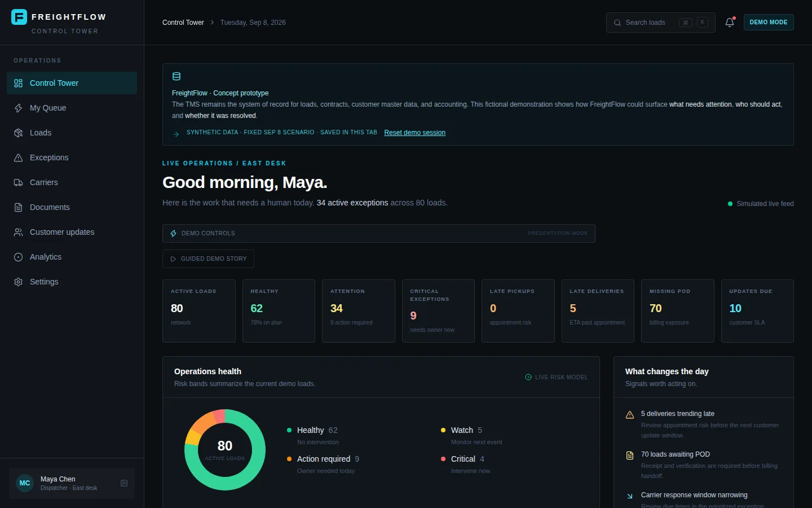The width and height of the screenshot is (812, 508).
Task: Open Maya Chen user profile
Action: pos(72,483)
